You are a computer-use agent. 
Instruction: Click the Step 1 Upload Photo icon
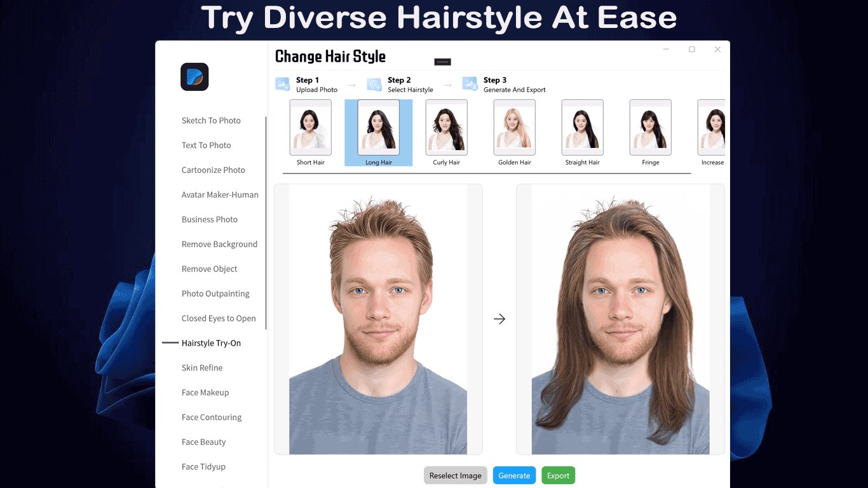pos(283,84)
